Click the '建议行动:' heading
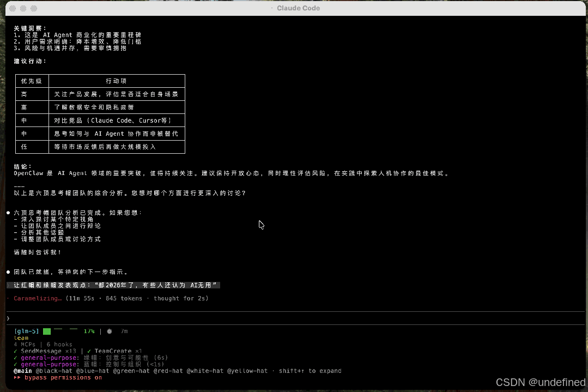 point(30,61)
